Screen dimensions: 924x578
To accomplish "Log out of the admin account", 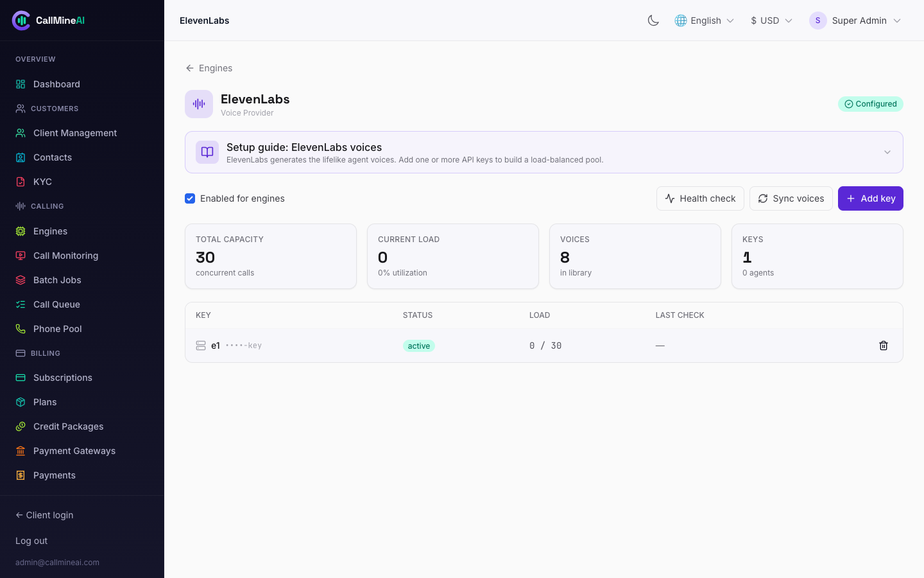I will (x=31, y=541).
